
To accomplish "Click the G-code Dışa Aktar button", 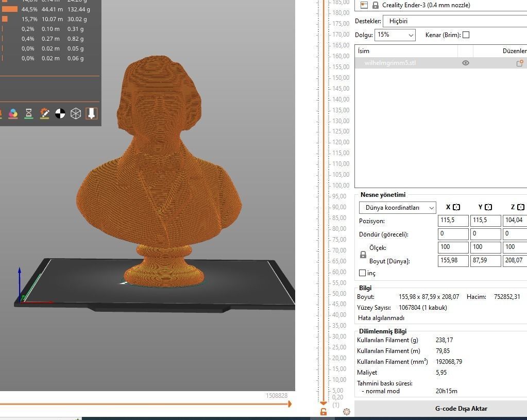I will (x=440, y=409).
